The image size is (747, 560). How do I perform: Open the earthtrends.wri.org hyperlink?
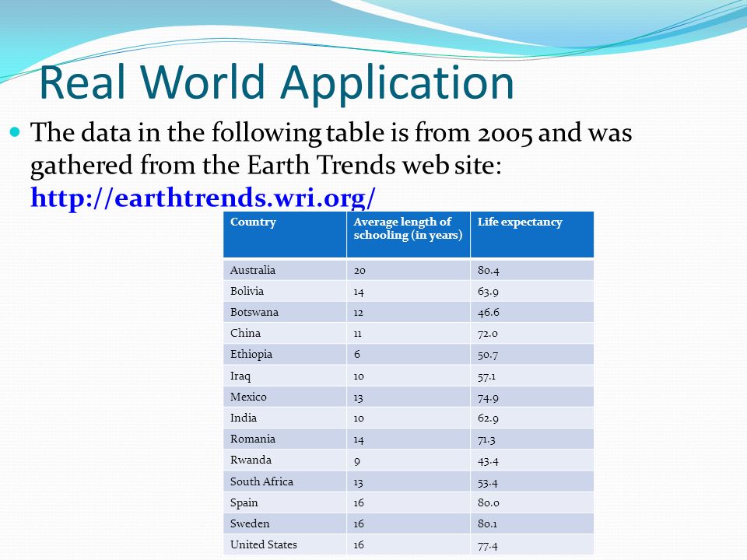point(203,198)
